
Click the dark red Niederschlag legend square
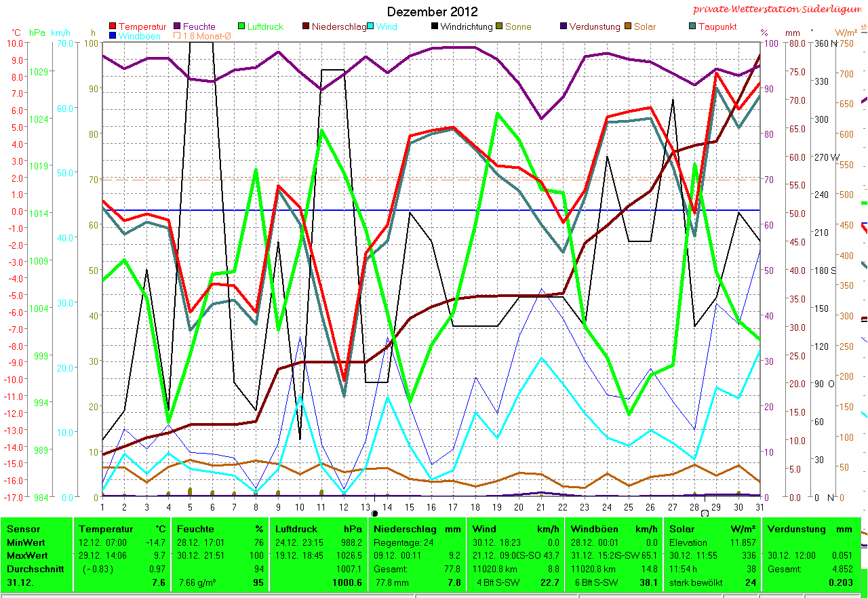(x=306, y=27)
